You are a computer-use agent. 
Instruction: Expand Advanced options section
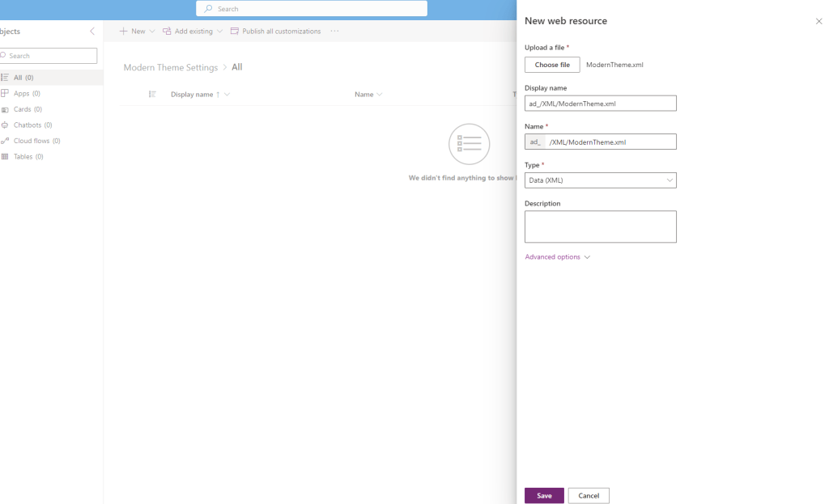[557, 257]
